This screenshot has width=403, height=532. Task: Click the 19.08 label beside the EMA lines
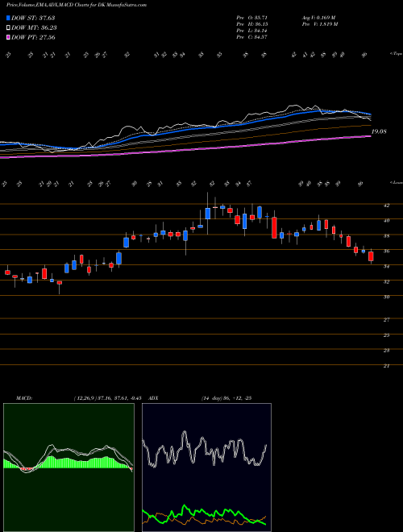[379, 131]
